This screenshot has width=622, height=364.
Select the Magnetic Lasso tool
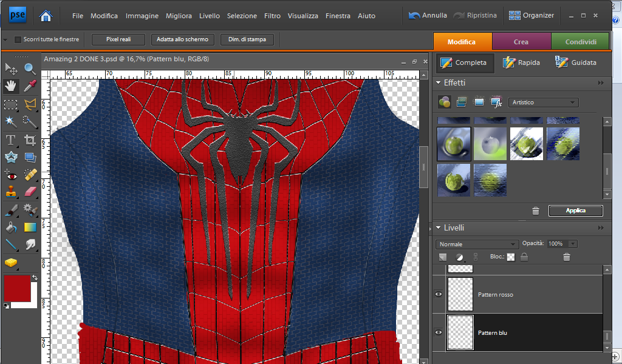[x=30, y=104]
